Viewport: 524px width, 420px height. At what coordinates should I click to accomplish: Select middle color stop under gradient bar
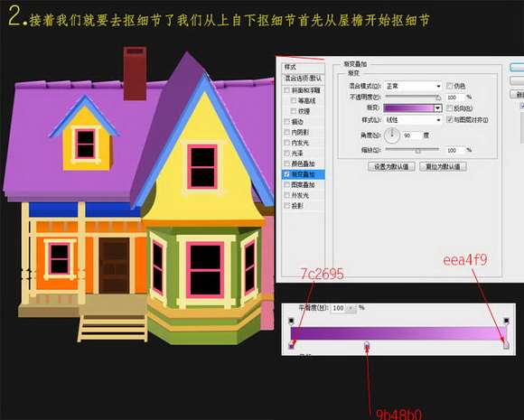[x=367, y=344]
